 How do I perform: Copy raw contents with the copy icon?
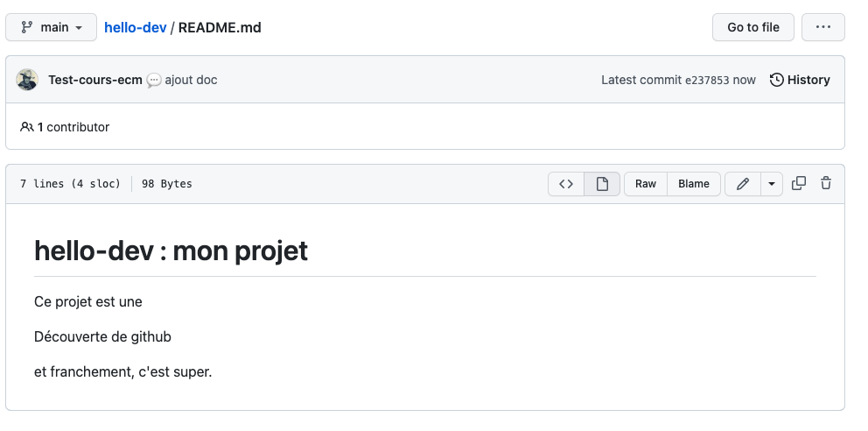click(798, 184)
